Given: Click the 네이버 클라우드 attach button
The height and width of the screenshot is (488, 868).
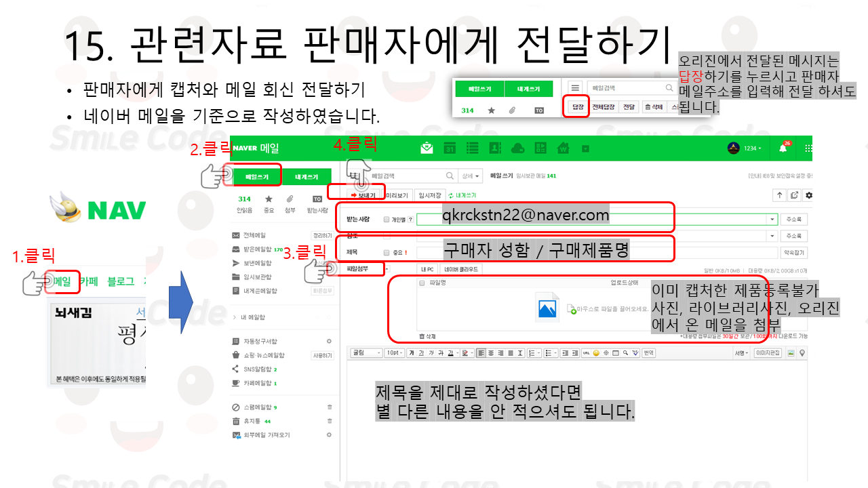Looking at the screenshot, I should (461, 269).
